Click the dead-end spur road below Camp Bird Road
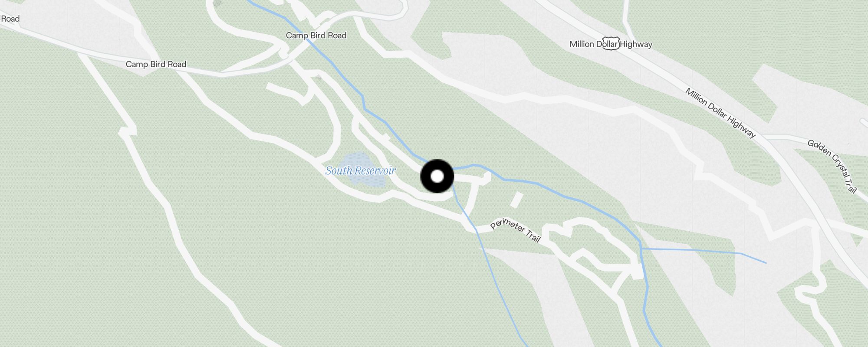 coord(286,92)
